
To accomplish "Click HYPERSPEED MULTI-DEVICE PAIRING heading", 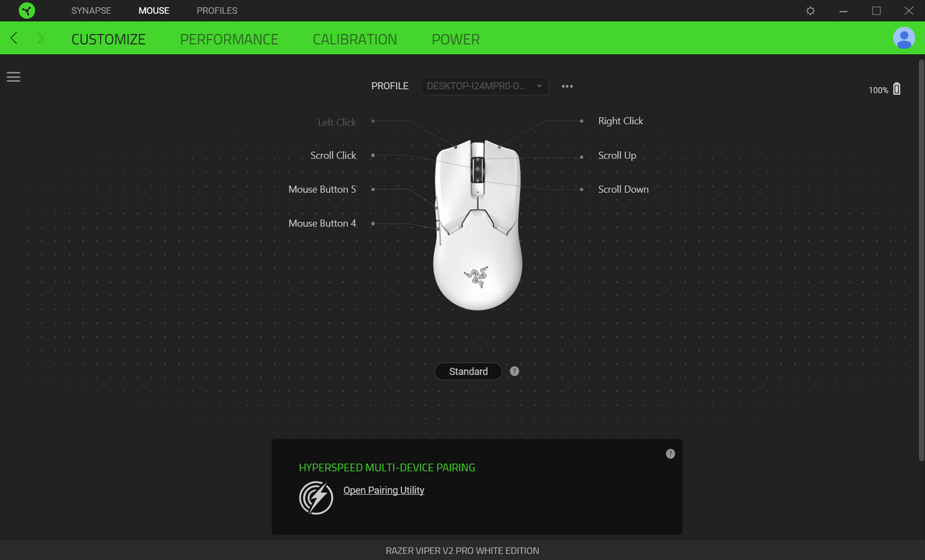I will (x=387, y=467).
